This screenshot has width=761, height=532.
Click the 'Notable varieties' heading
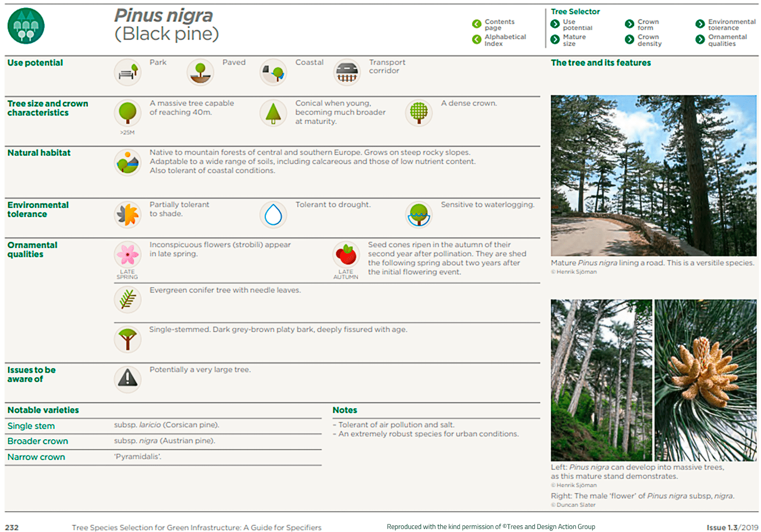click(x=43, y=410)
